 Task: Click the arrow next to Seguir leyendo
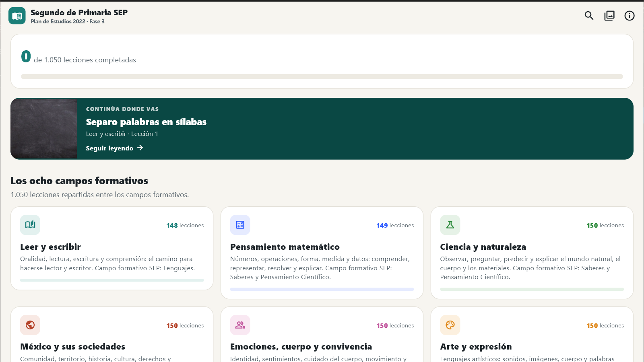click(140, 148)
